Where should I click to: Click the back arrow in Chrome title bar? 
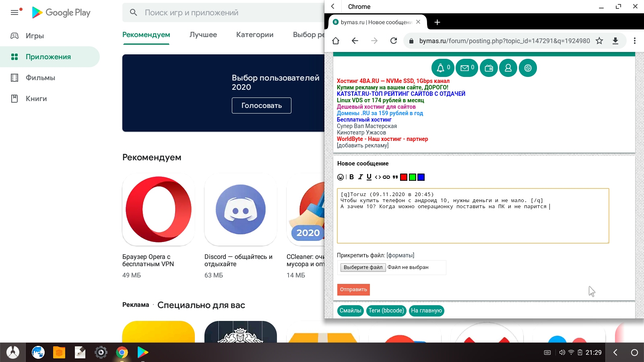point(333,6)
